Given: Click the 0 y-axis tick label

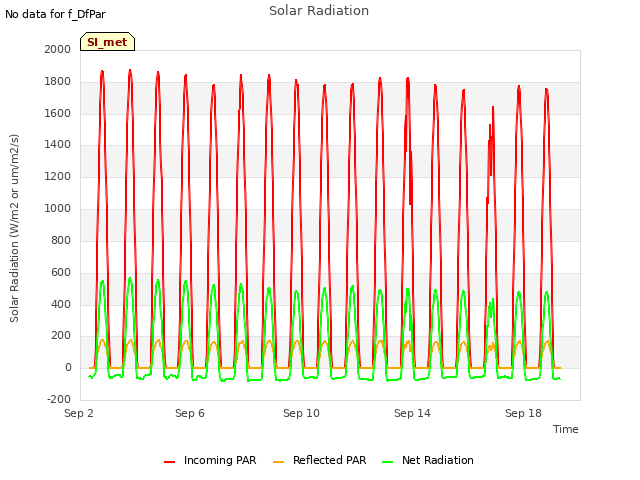Looking at the screenshot, I should 68,367.
